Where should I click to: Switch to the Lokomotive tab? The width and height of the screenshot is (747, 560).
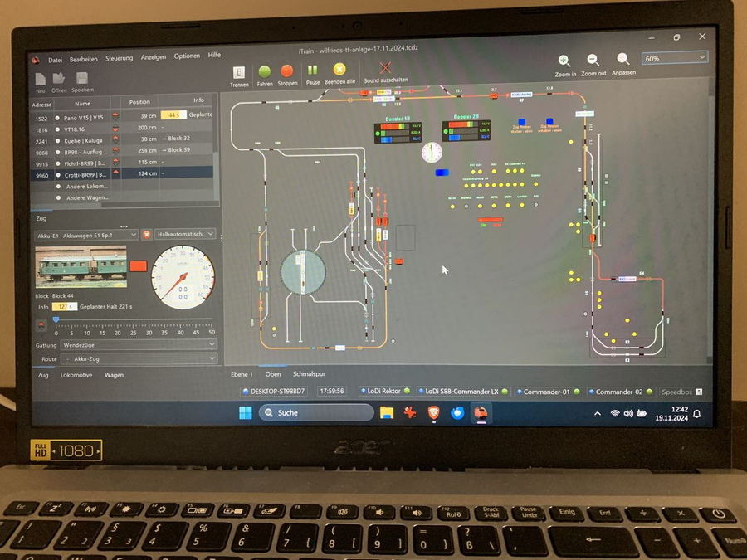pyautogui.click(x=76, y=375)
